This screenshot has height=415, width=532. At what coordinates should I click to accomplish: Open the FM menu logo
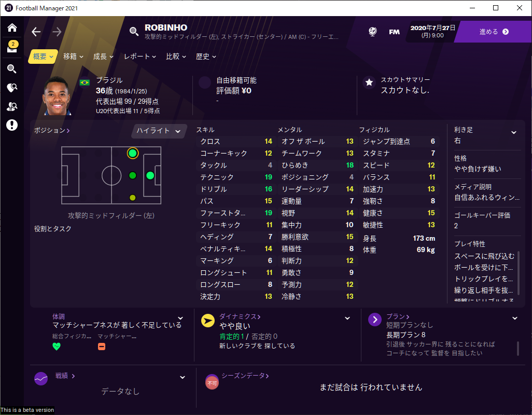point(394,32)
